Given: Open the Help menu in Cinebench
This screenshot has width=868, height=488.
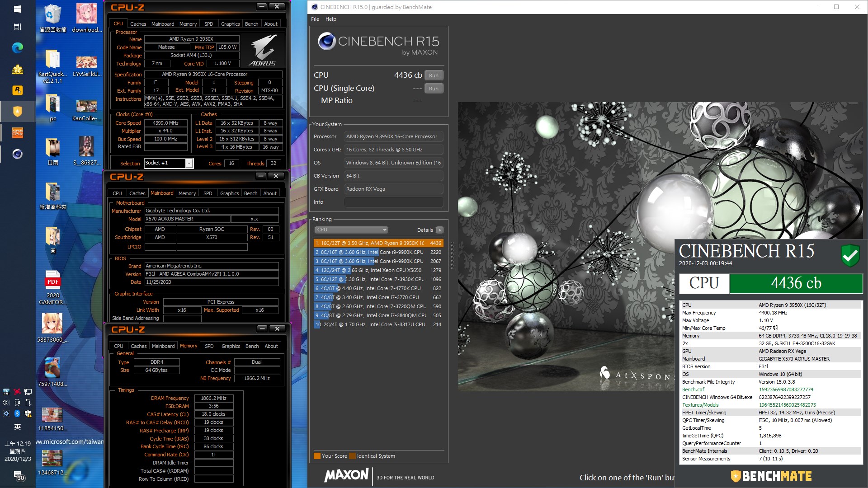Looking at the screenshot, I should coord(331,19).
